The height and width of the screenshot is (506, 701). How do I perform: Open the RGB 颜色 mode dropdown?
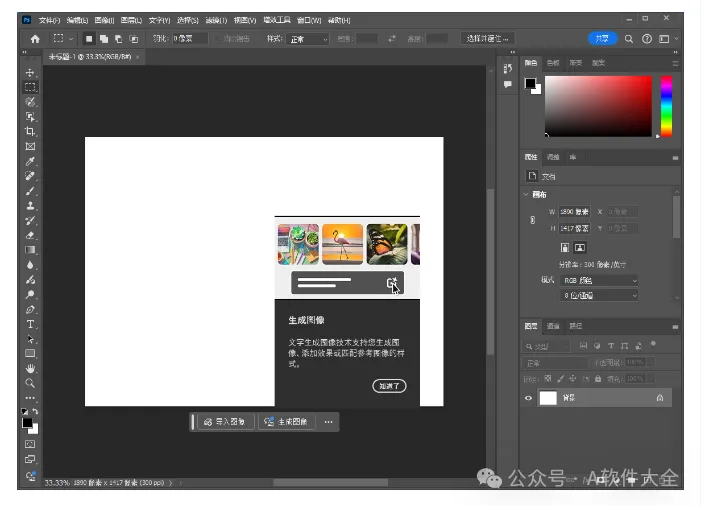click(599, 280)
